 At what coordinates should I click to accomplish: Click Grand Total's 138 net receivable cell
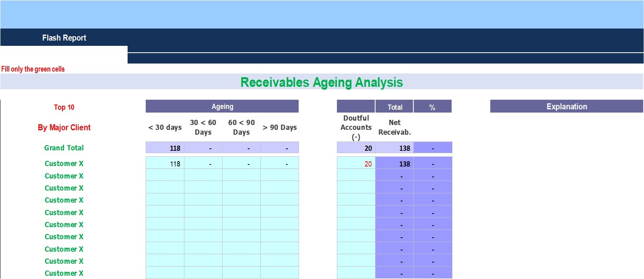394,148
